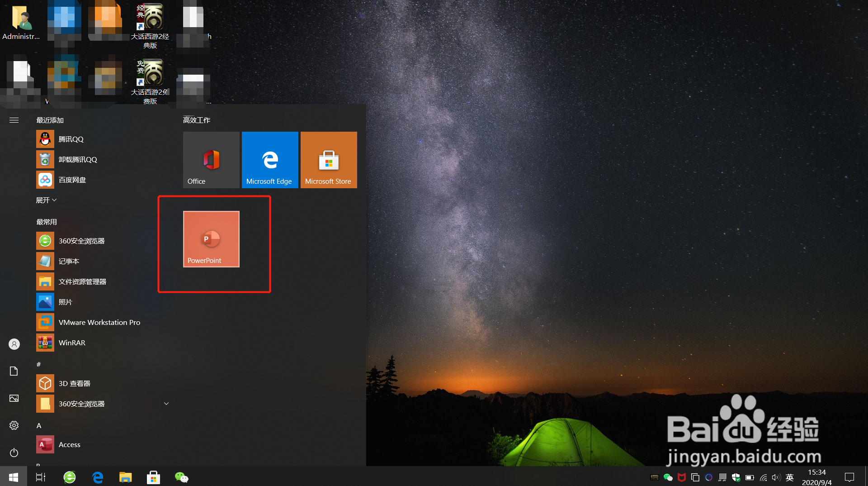Image resolution: width=868 pixels, height=486 pixels.
Task: Open the Power options button
Action: click(x=14, y=453)
